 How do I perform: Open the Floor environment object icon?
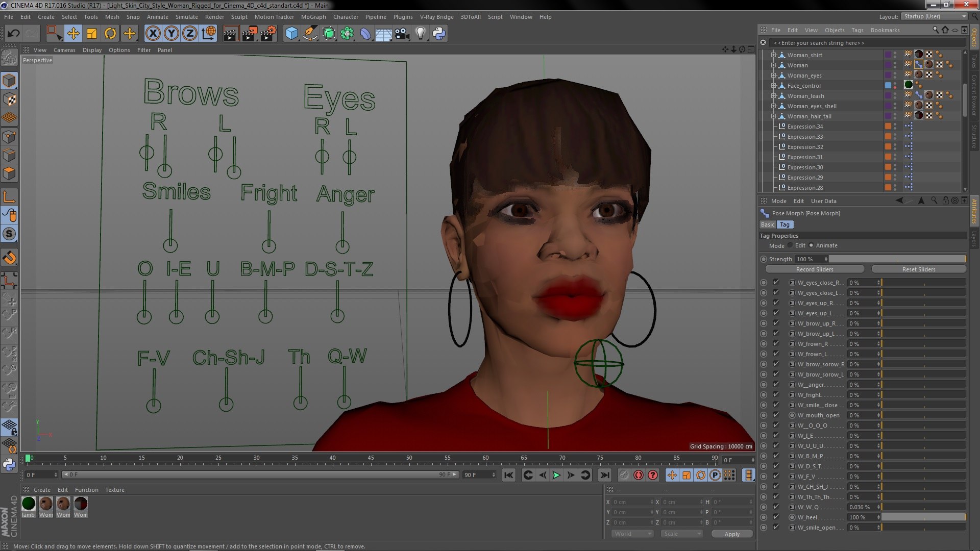383,34
